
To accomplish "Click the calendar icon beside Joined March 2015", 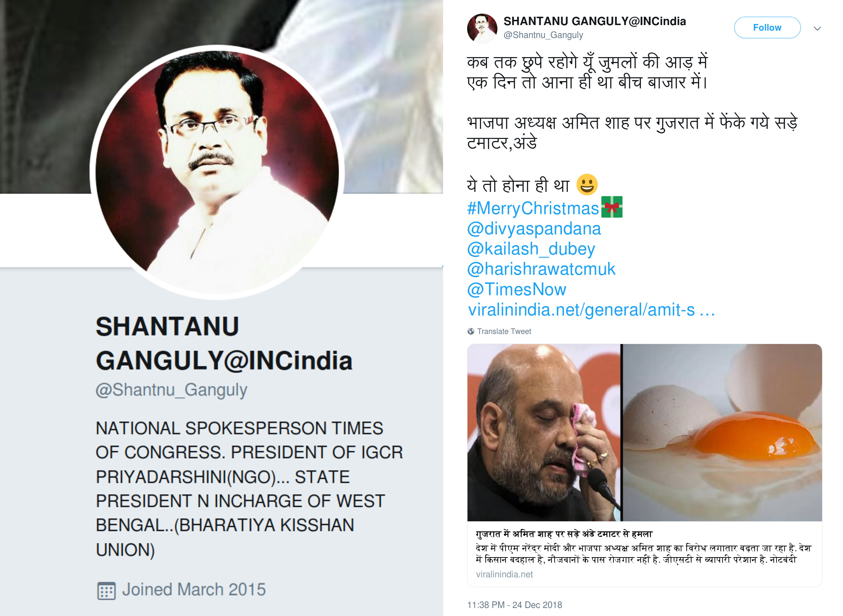I will (106, 591).
